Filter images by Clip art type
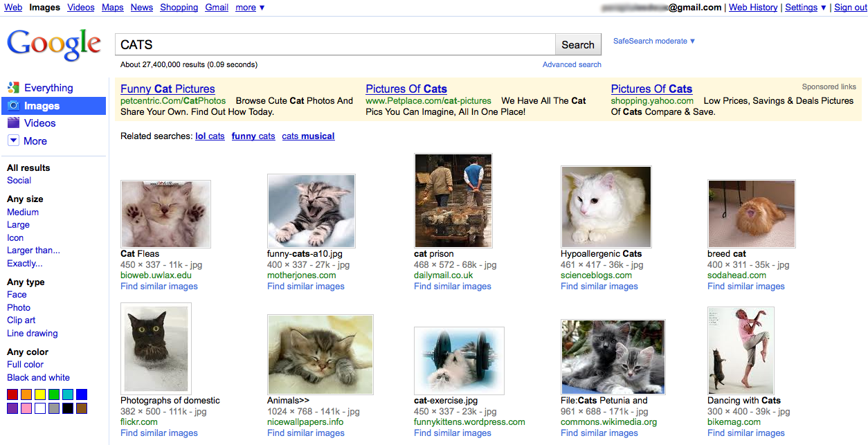 [21, 320]
